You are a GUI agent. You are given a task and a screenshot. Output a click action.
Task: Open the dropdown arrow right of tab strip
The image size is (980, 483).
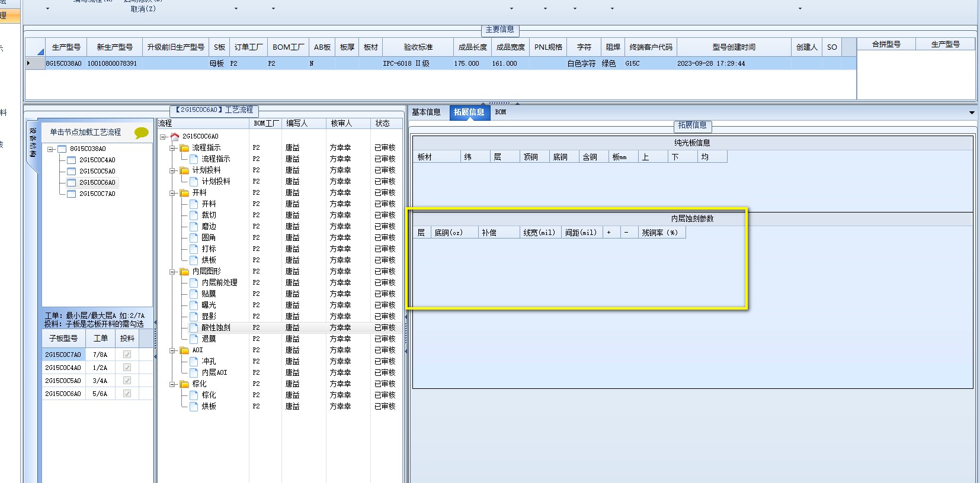pyautogui.click(x=972, y=112)
